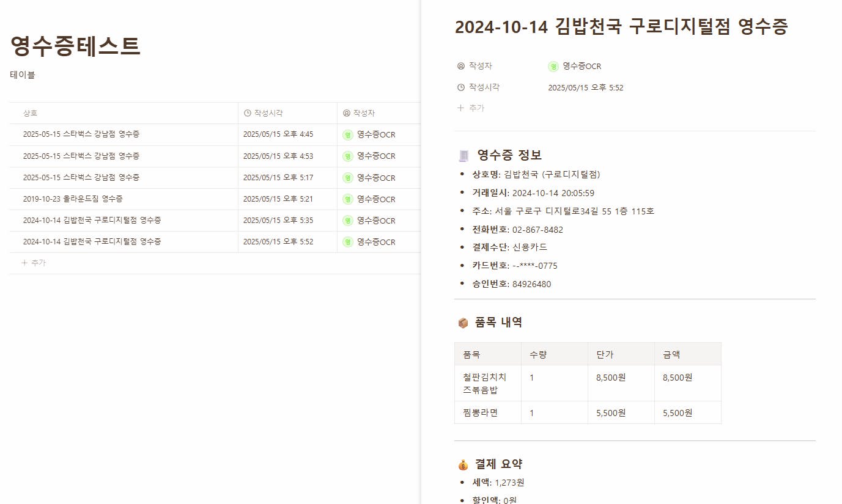
Task: Click the 영수증OCR avatar in the 오후 5:35 row
Action: click(348, 221)
